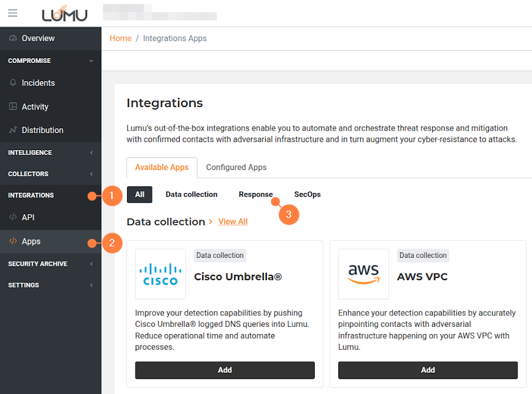Click the Home breadcrumb link
Viewport: 532px width, 394px height.
tap(120, 38)
